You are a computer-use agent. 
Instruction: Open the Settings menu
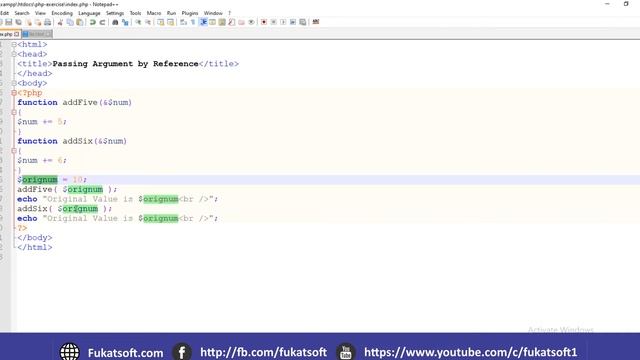tap(115, 13)
